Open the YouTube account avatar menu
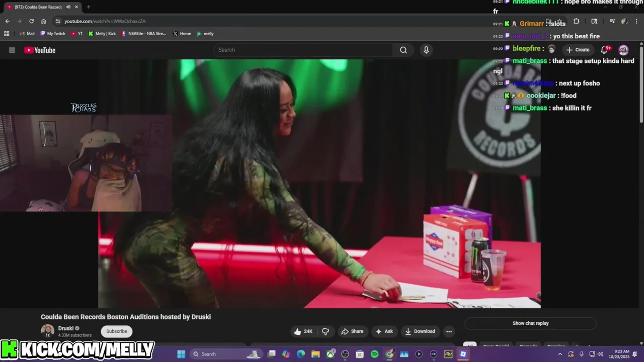This screenshot has width=644, height=362. point(623,50)
